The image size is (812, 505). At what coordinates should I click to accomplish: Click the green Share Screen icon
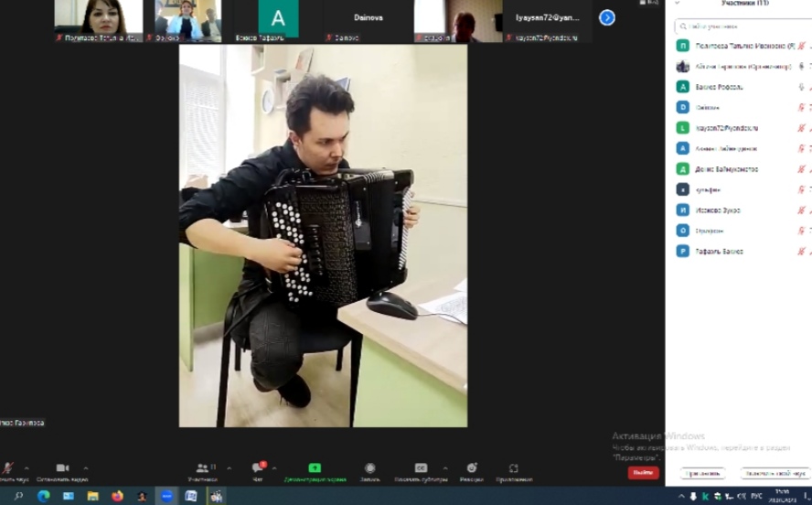(315, 467)
